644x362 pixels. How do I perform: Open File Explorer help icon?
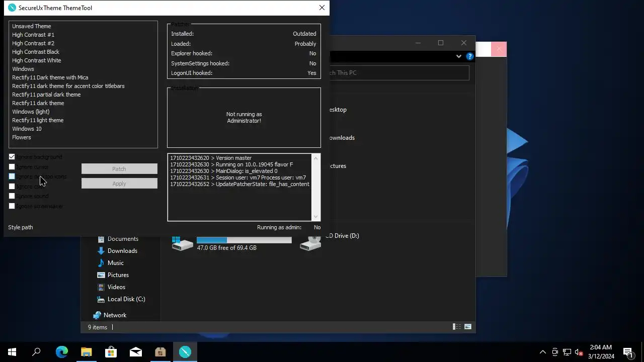tap(470, 56)
